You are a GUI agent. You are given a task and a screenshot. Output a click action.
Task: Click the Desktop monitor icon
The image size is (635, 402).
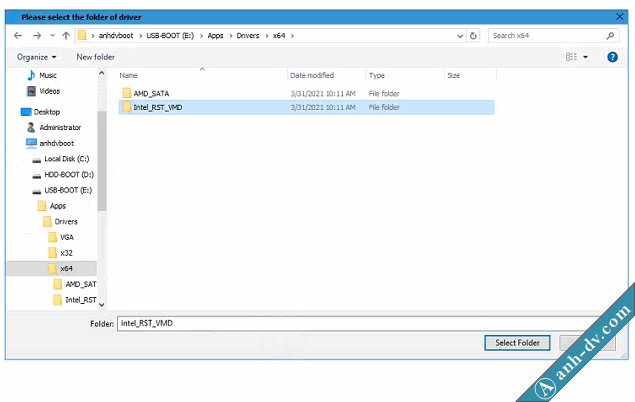pyautogui.click(x=26, y=112)
